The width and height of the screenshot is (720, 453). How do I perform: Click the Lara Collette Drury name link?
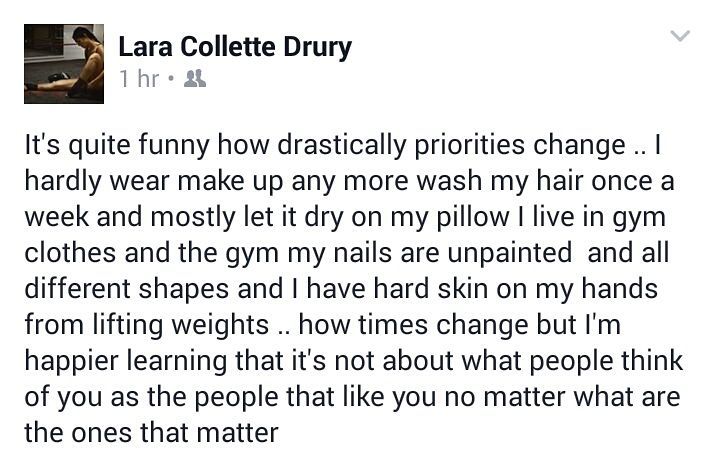click(x=234, y=46)
